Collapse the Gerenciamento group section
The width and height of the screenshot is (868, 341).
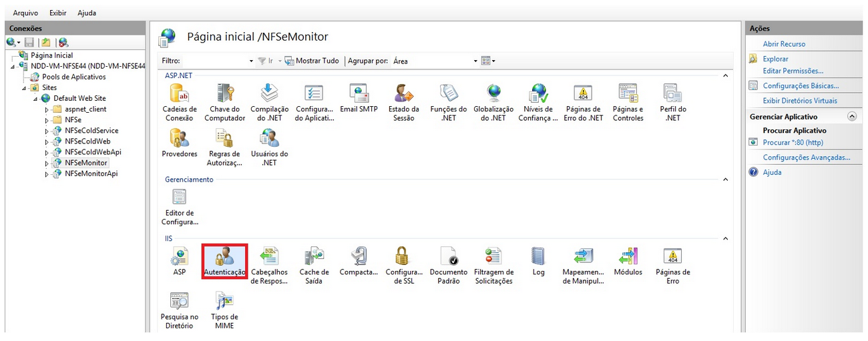(x=725, y=180)
